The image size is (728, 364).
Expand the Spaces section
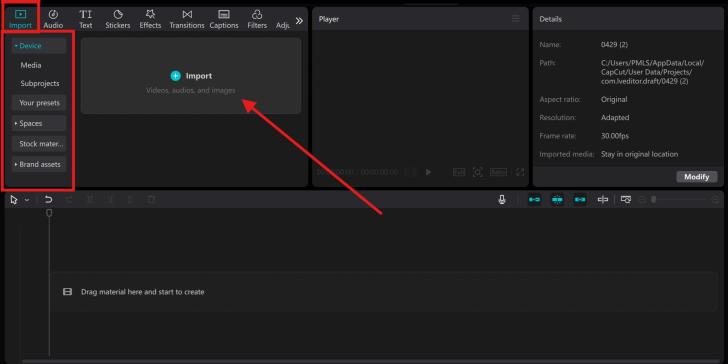39,124
